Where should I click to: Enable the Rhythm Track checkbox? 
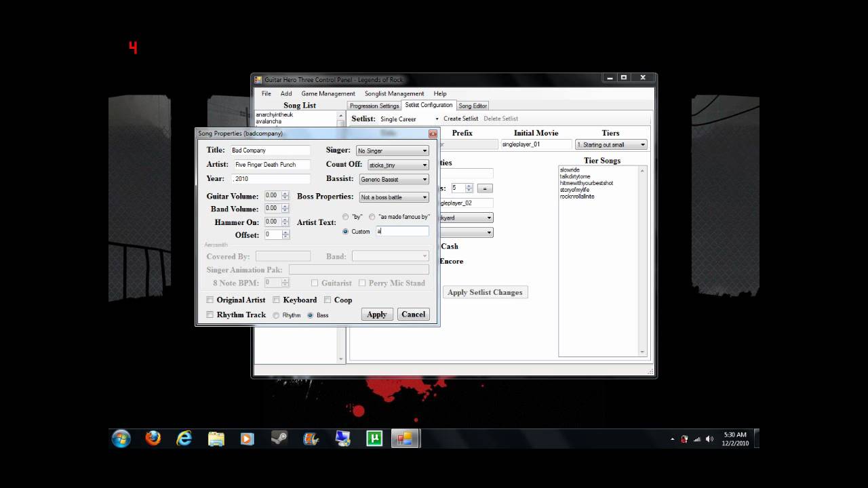coord(210,314)
